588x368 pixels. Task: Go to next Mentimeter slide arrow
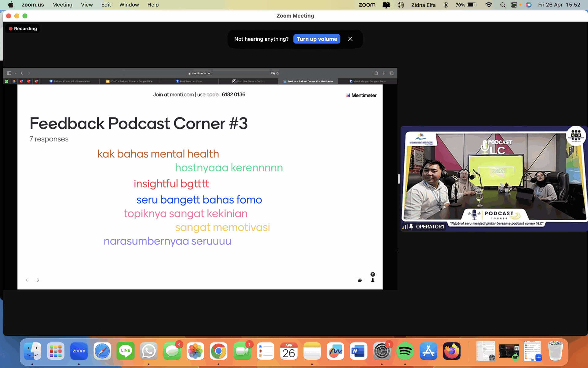click(x=37, y=280)
